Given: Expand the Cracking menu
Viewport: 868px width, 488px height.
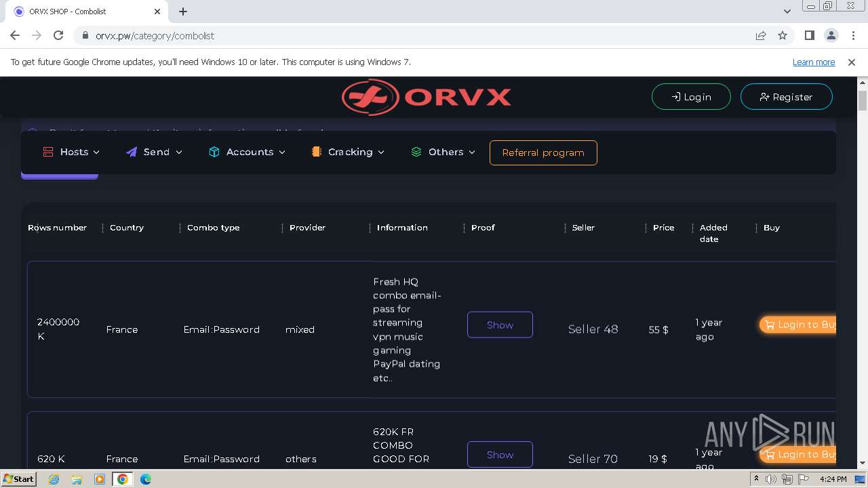Looking at the screenshot, I should tap(348, 152).
